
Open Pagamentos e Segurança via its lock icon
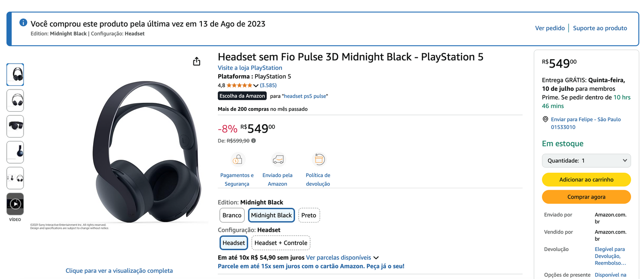pyautogui.click(x=238, y=159)
